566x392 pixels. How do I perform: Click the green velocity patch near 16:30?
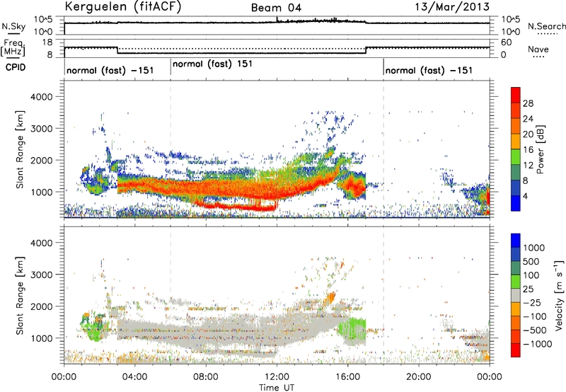(x=352, y=331)
